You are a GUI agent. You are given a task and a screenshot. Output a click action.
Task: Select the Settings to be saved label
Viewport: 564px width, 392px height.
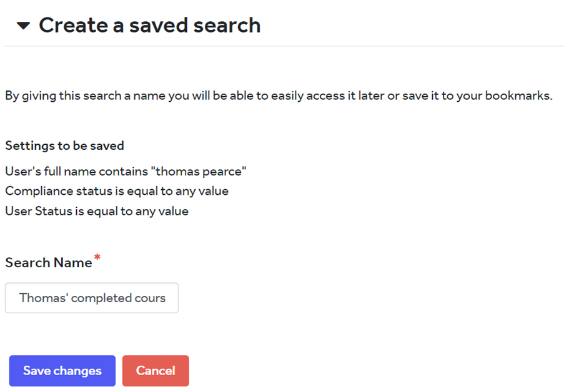pyautogui.click(x=64, y=145)
